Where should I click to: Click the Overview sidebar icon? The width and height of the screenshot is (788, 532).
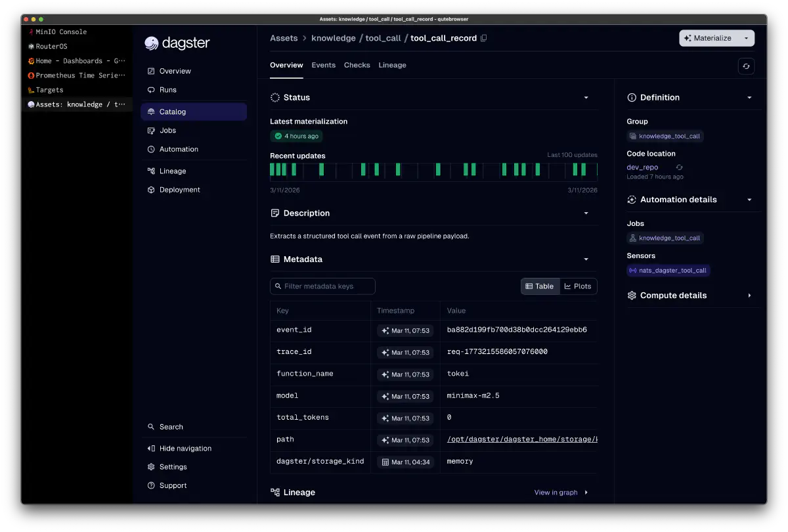click(152, 71)
